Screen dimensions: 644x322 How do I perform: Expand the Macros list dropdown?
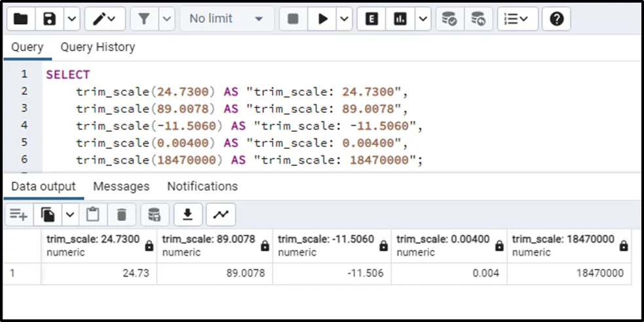click(x=517, y=19)
